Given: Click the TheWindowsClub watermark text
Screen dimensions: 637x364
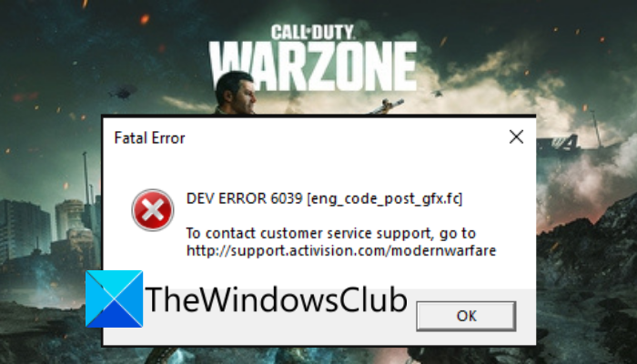Looking at the screenshot, I should click(x=277, y=299).
